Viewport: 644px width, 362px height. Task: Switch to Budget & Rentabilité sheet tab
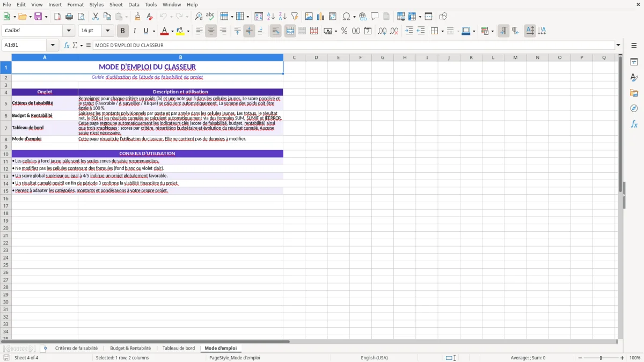[130, 349]
